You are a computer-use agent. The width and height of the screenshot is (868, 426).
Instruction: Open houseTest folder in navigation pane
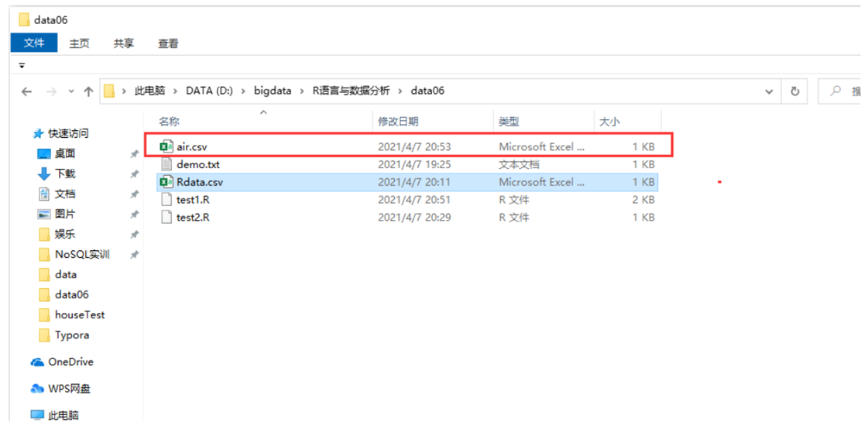tap(80, 314)
